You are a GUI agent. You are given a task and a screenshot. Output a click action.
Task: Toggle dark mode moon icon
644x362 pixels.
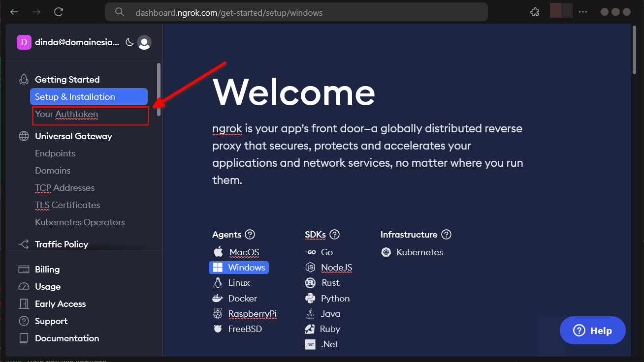tap(129, 42)
